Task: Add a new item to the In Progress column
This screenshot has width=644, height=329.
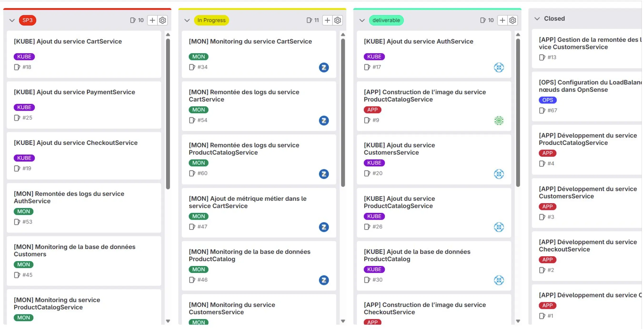Action: pos(327,20)
